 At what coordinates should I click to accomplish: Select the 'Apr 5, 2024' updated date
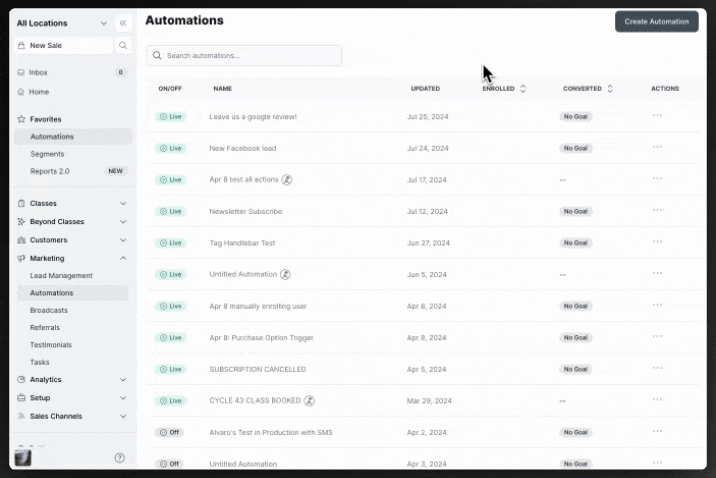(426, 369)
